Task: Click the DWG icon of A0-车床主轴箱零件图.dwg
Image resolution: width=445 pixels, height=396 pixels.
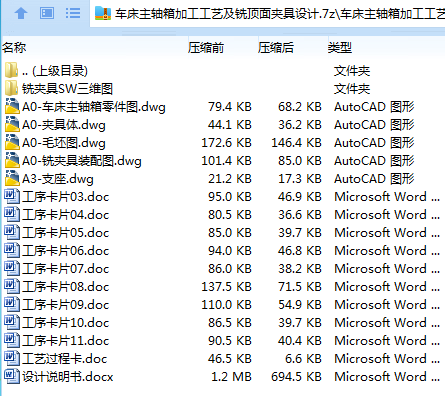Action: coord(12,106)
